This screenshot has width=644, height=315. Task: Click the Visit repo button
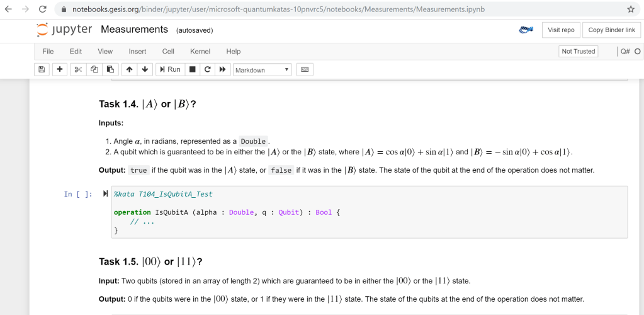click(561, 30)
